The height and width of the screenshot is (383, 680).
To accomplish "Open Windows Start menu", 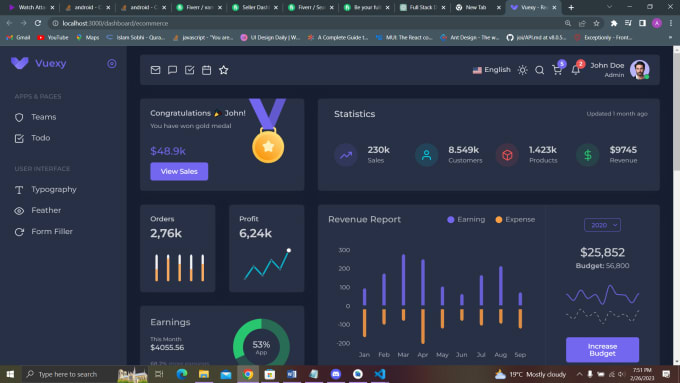I will 10,374.
